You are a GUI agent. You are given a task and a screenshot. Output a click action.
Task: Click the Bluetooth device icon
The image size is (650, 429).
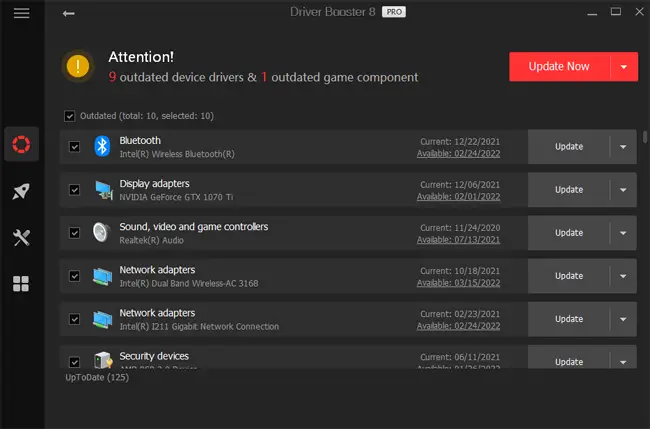tap(102, 146)
